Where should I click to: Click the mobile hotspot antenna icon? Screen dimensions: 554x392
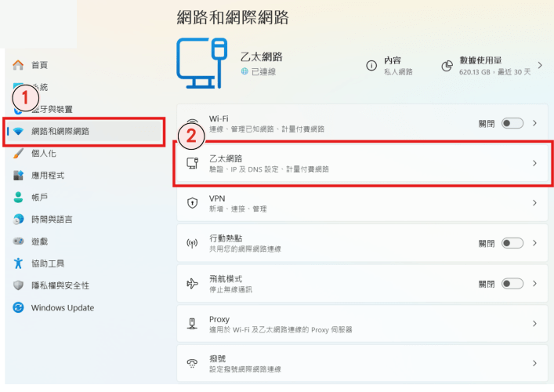point(192,243)
